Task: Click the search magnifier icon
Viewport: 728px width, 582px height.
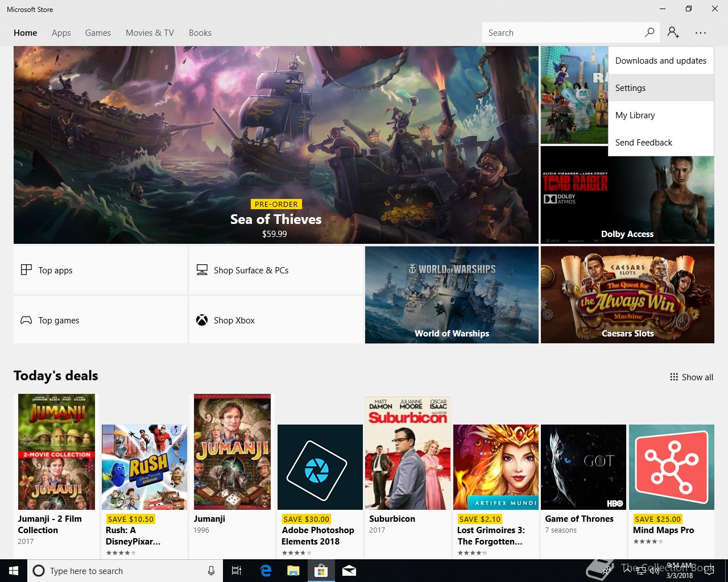Action: 649,32
